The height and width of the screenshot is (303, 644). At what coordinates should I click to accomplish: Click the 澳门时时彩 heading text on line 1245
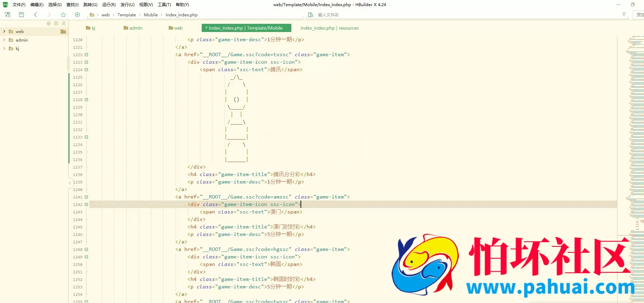pos(287,227)
